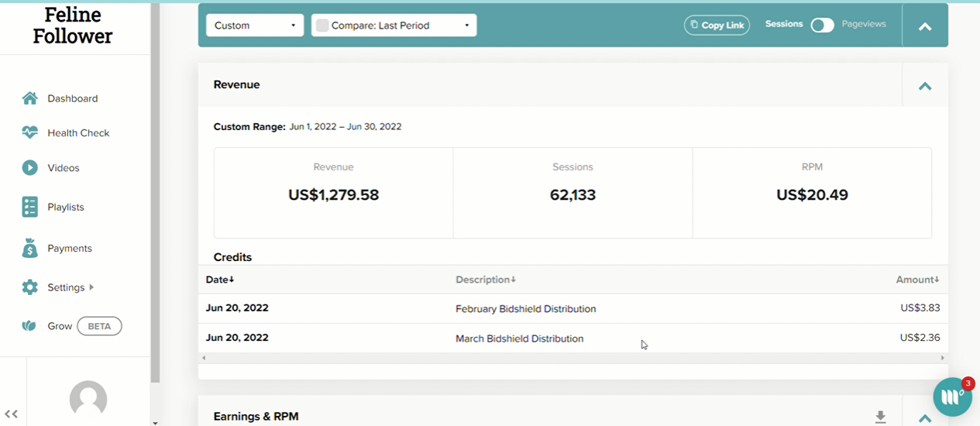The height and width of the screenshot is (426, 980).
Task: Check the Compare: Last Period checkbox
Action: (x=322, y=26)
